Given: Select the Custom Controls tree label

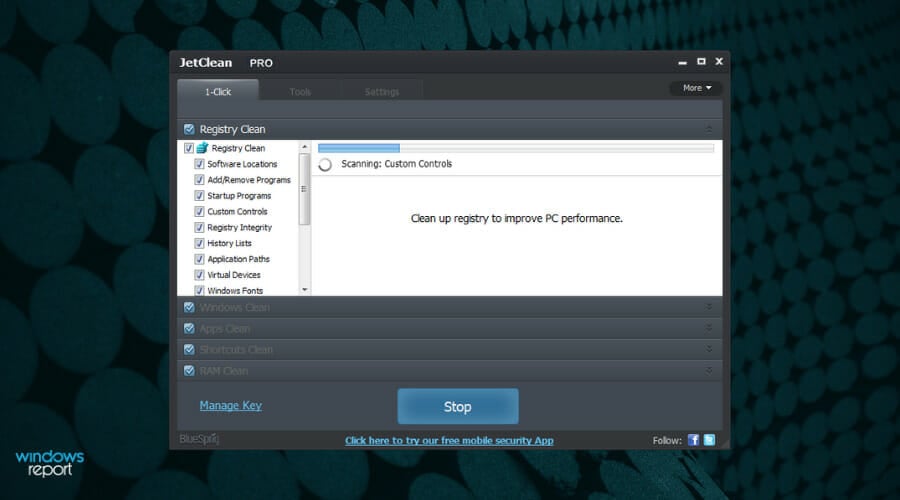Looking at the screenshot, I should pyautogui.click(x=237, y=211).
